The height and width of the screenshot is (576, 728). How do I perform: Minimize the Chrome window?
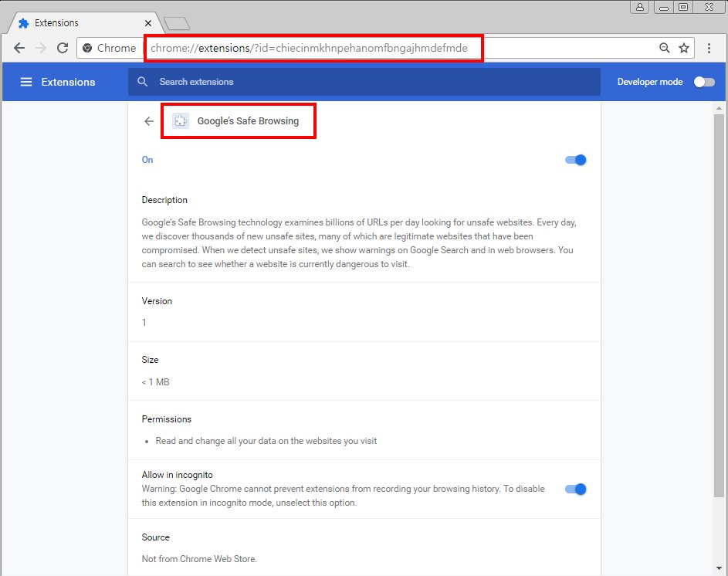(x=663, y=7)
